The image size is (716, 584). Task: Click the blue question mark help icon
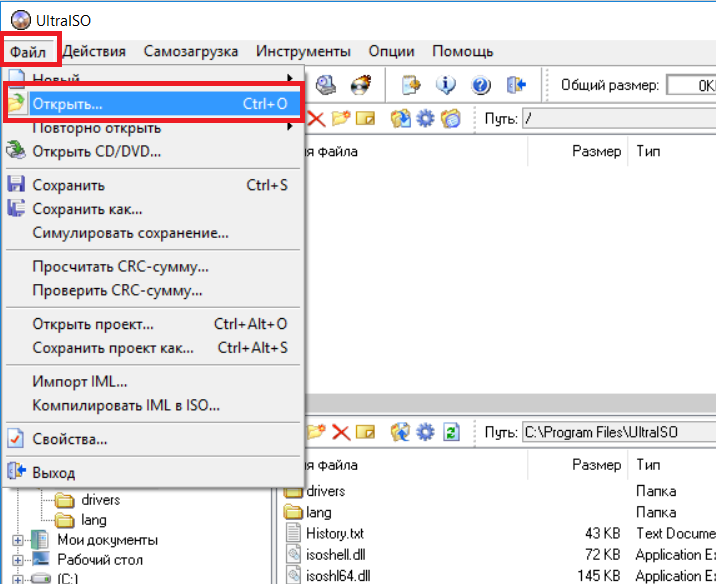tap(481, 85)
